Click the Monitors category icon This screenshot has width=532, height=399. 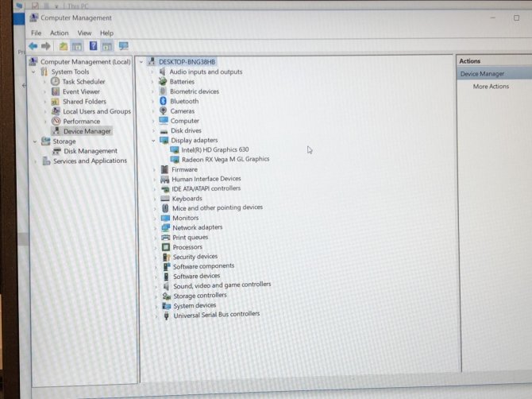[x=165, y=218]
